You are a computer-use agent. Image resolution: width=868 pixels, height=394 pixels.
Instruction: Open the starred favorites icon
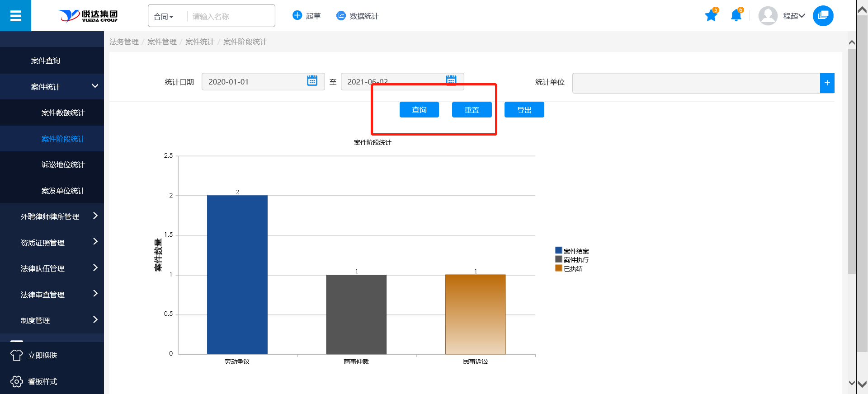pyautogui.click(x=711, y=16)
